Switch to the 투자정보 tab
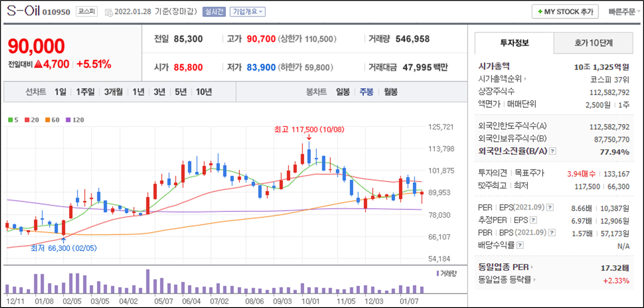This screenshot has width=644, height=308. (514, 43)
